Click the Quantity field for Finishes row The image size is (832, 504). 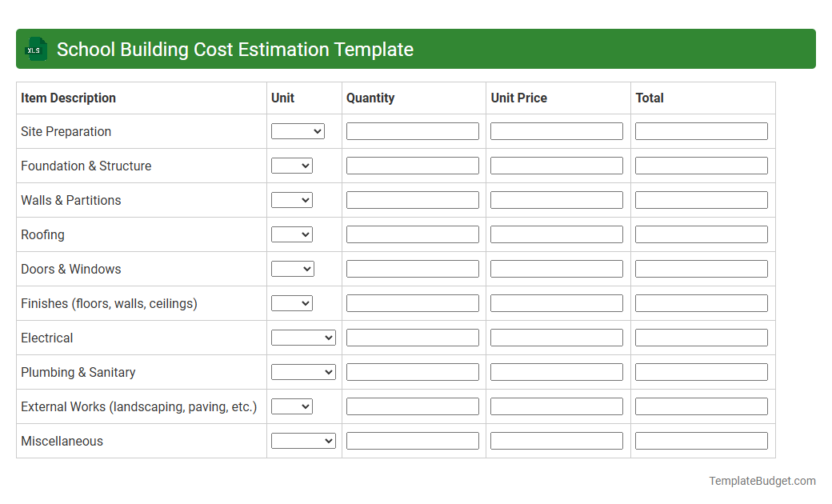412,302
